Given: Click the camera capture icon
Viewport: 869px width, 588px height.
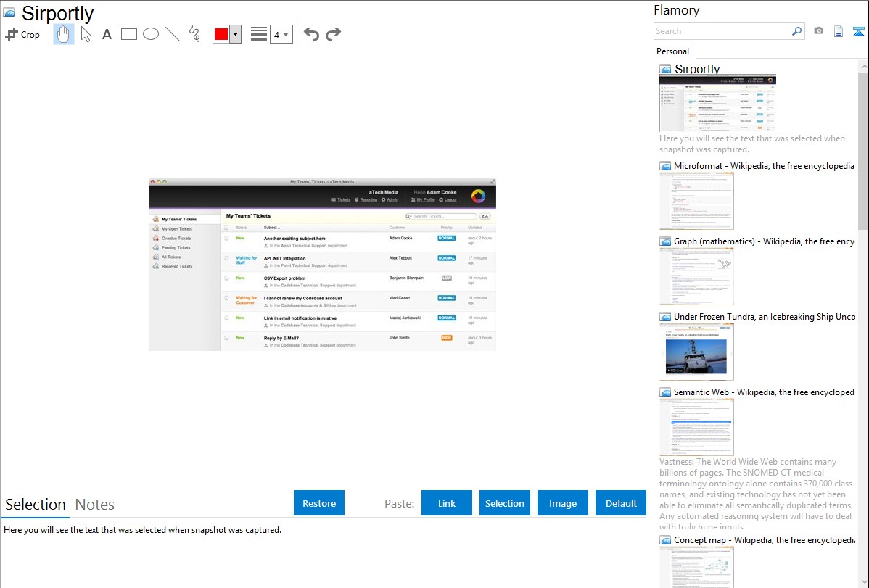Looking at the screenshot, I should (x=818, y=31).
